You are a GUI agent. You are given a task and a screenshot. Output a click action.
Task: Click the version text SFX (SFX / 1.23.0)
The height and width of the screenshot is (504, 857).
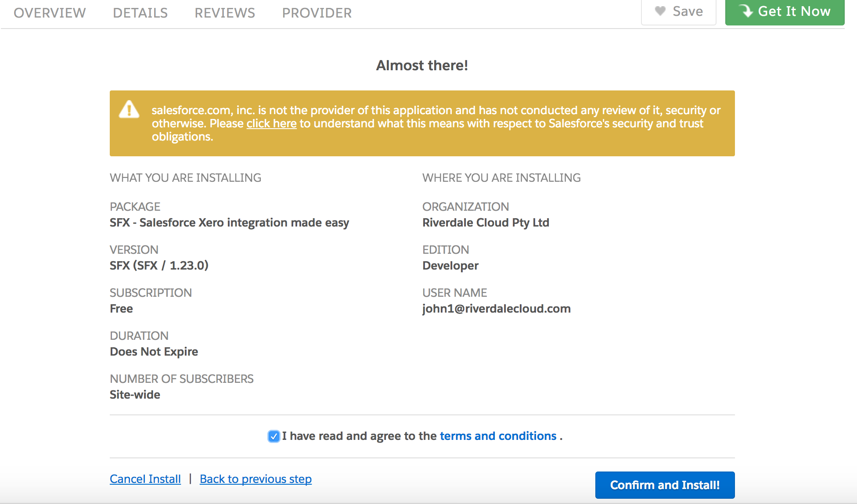159,266
